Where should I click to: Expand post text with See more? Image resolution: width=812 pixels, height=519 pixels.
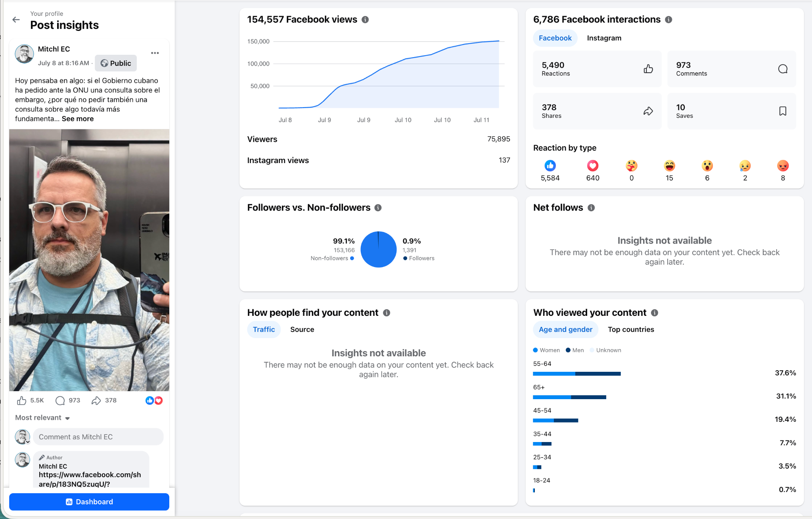click(78, 119)
